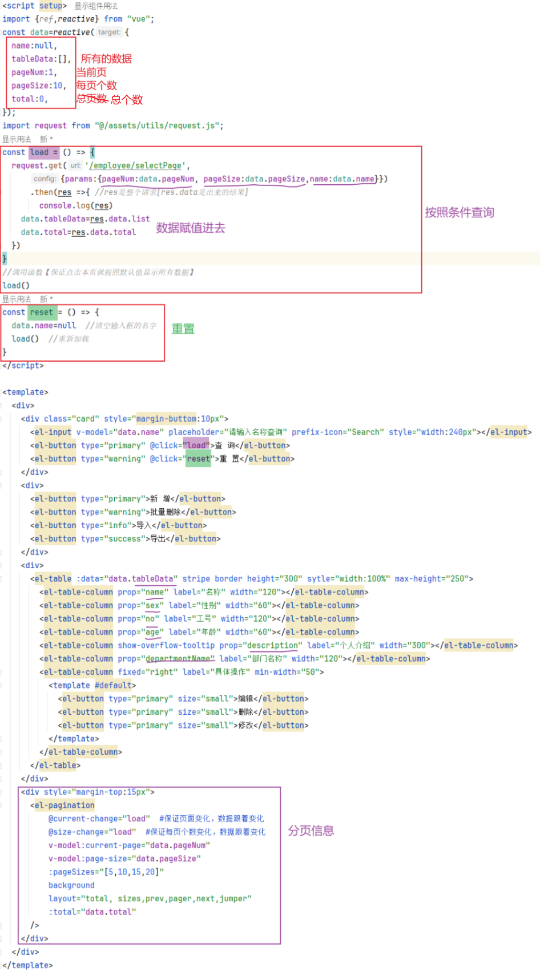Click @current-change="load" attribute
Viewport: 540px width, 980px height.
(99, 819)
